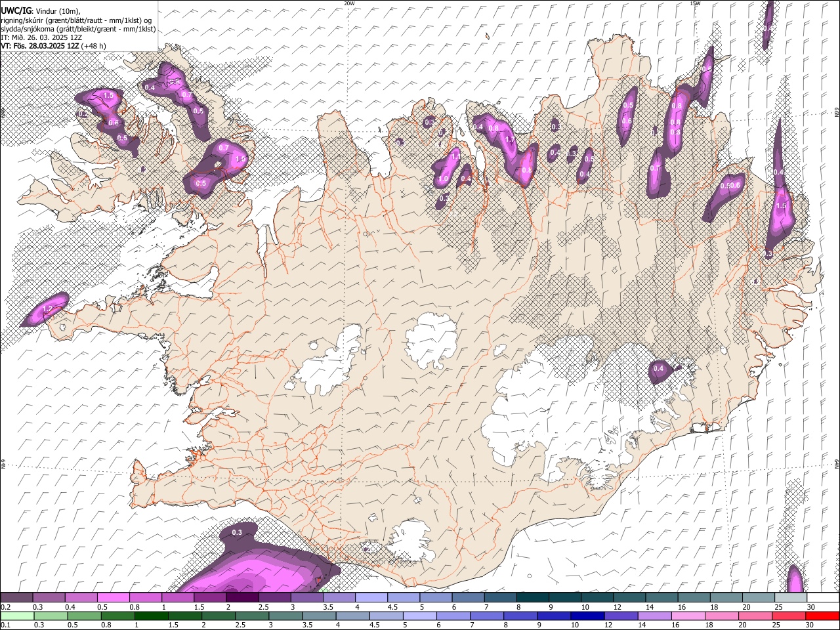This screenshot has height=630, width=840.
Task: Click the '15W' longitude label
Action: pyautogui.click(x=695, y=3)
